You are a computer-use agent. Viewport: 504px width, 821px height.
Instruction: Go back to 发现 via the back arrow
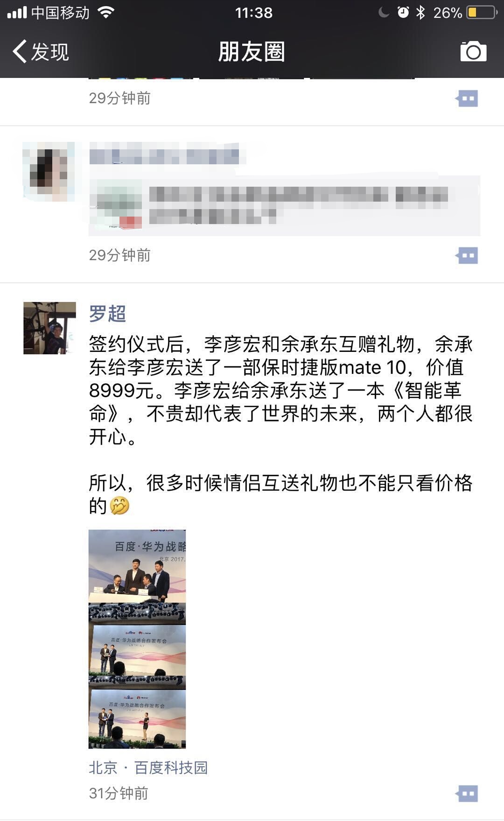pos(20,51)
